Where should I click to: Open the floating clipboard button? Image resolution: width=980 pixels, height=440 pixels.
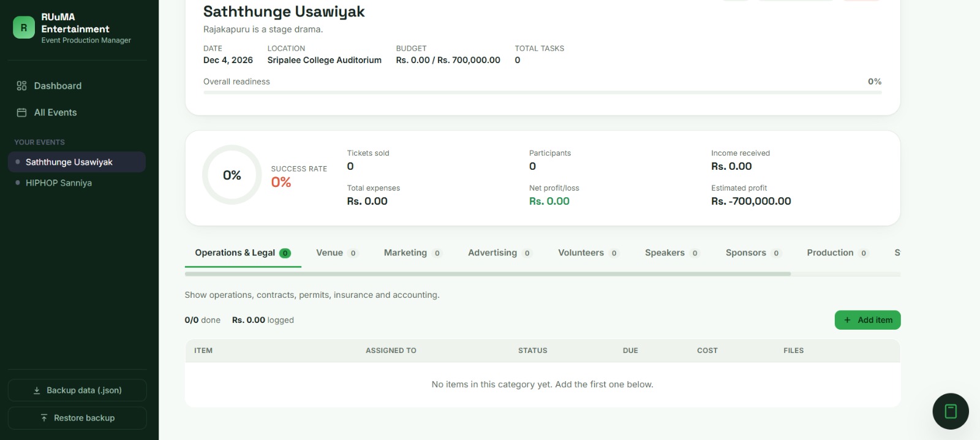point(951,411)
